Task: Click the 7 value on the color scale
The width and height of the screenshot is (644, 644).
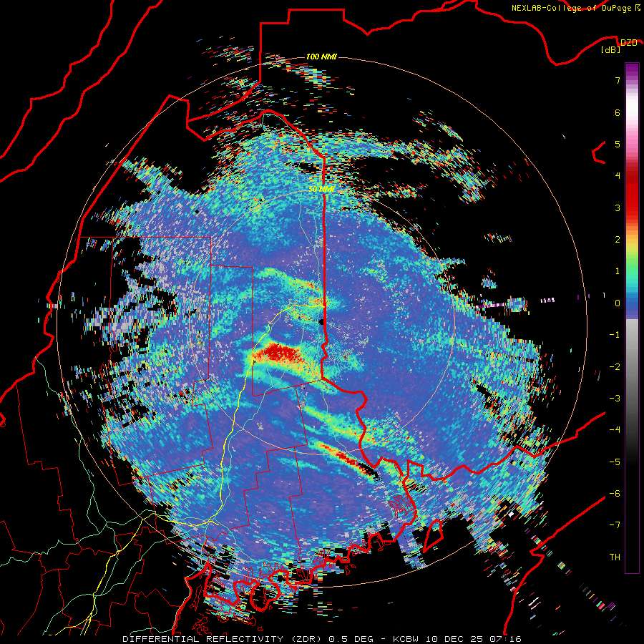Action: point(618,80)
